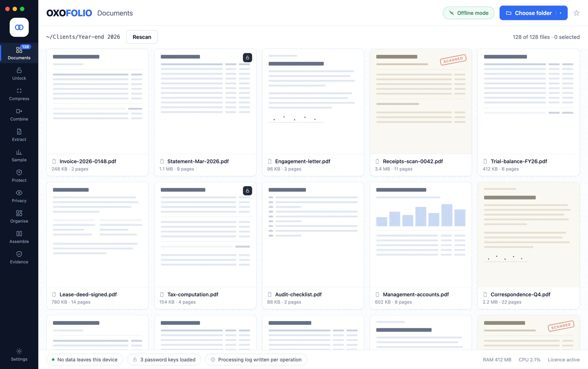Open the Sample tool
The image size is (588, 369).
pyautogui.click(x=19, y=155)
